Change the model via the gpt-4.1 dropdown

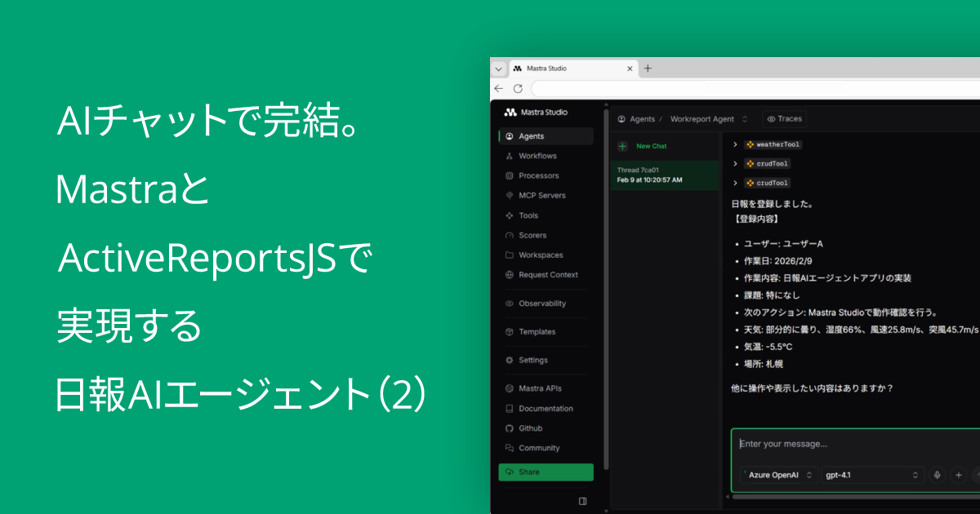[x=872, y=474]
